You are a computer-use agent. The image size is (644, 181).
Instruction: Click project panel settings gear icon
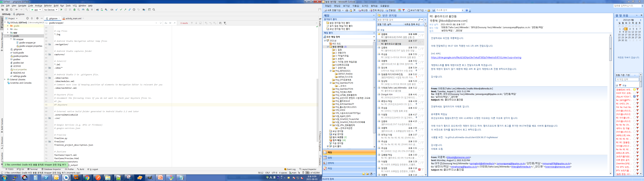[37, 18]
